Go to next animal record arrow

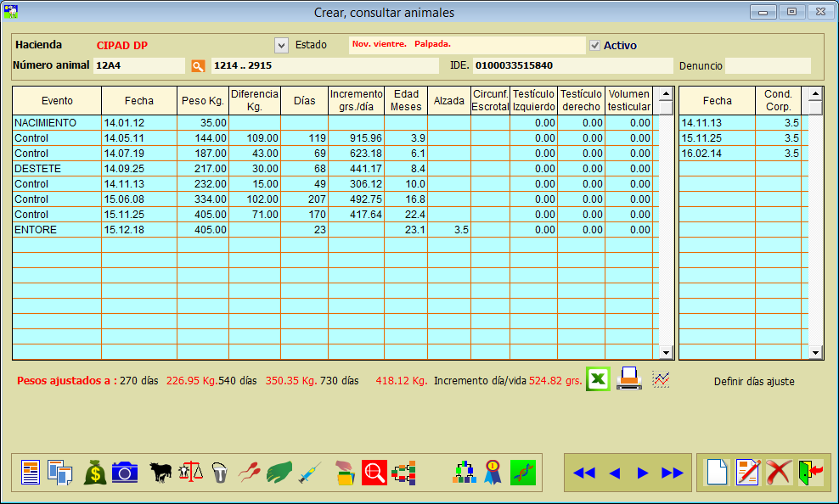coord(643,473)
